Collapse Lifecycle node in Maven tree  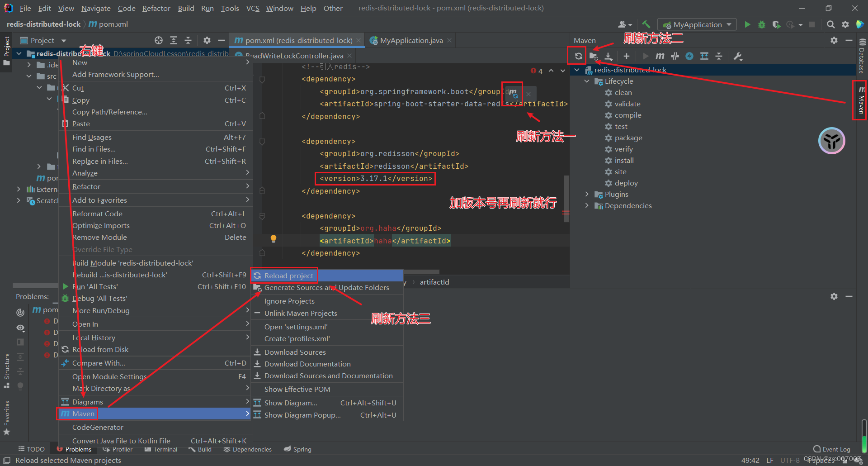(x=587, y=81)
